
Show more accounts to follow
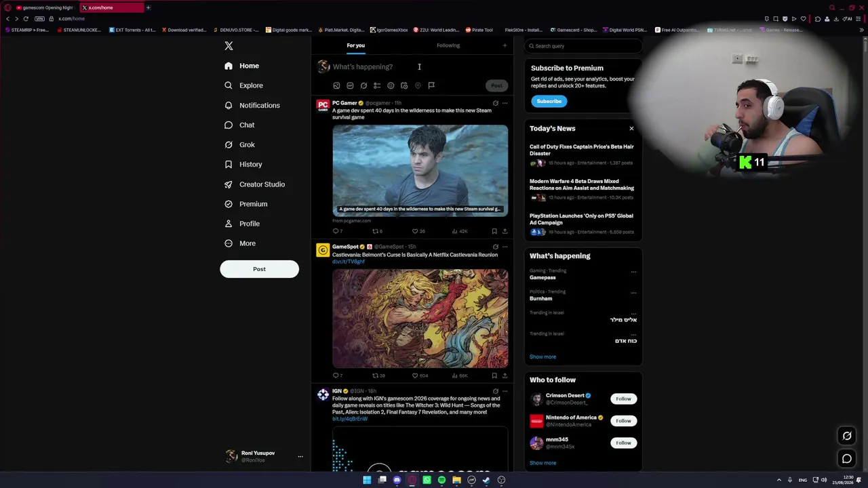(x=542, y=463)
